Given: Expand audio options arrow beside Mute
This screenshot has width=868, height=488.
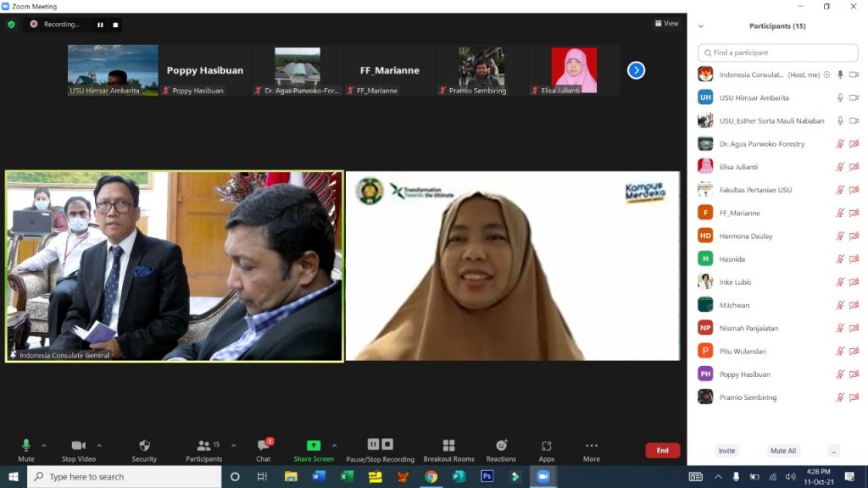Looking at the screenshot, I should point(44,445).
